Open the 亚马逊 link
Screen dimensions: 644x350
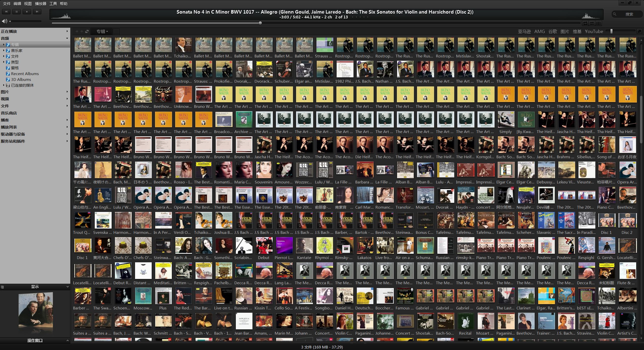pos(524,31)
